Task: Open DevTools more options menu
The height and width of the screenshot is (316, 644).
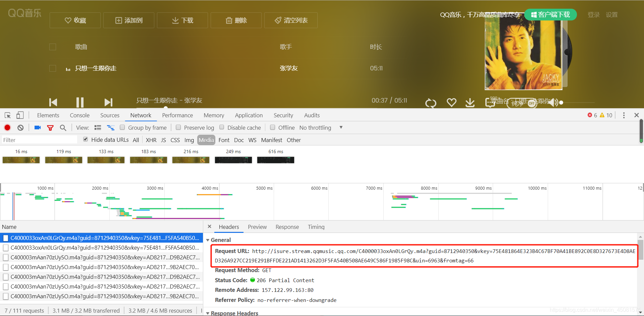Action: (x=624, y=115)
